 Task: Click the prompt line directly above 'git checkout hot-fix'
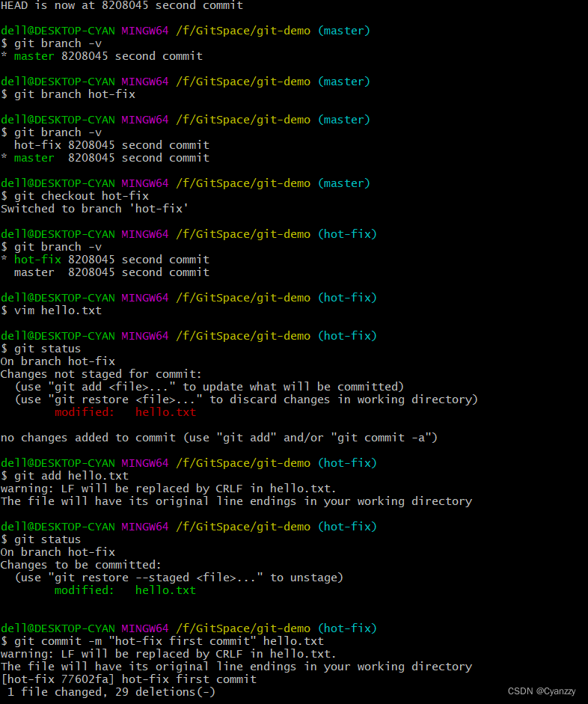coord(186,183)
